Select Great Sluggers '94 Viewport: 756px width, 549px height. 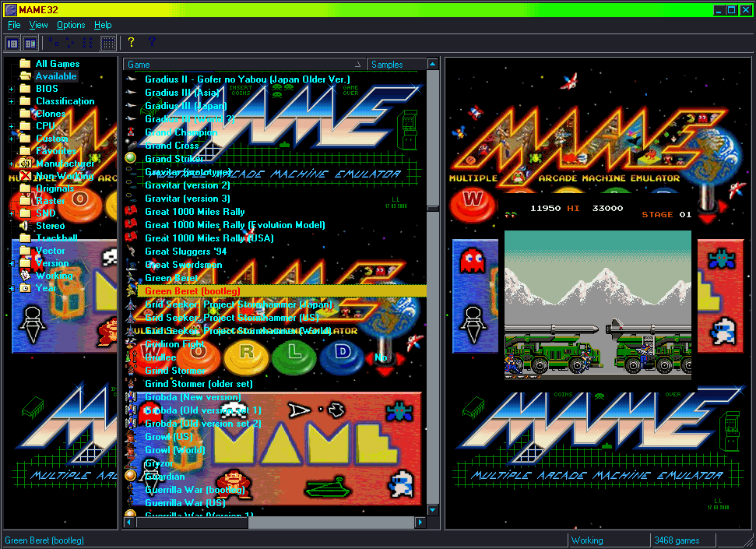tap(185, 252)
